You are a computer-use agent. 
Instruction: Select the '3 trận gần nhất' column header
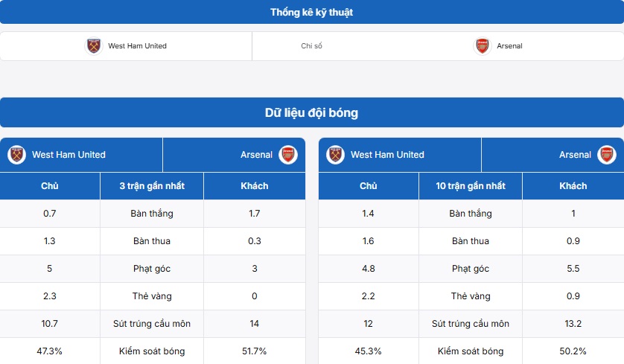[x=152, y=186]
